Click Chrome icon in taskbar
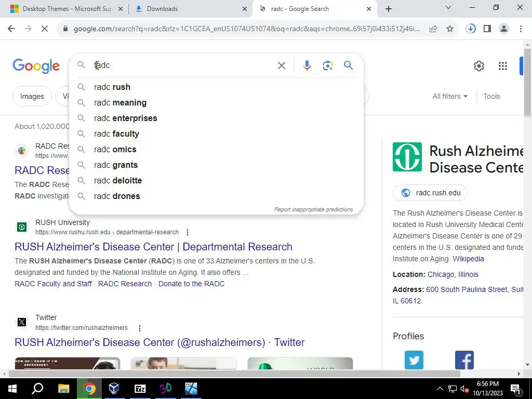532x399 pixels. pos(89,389)
